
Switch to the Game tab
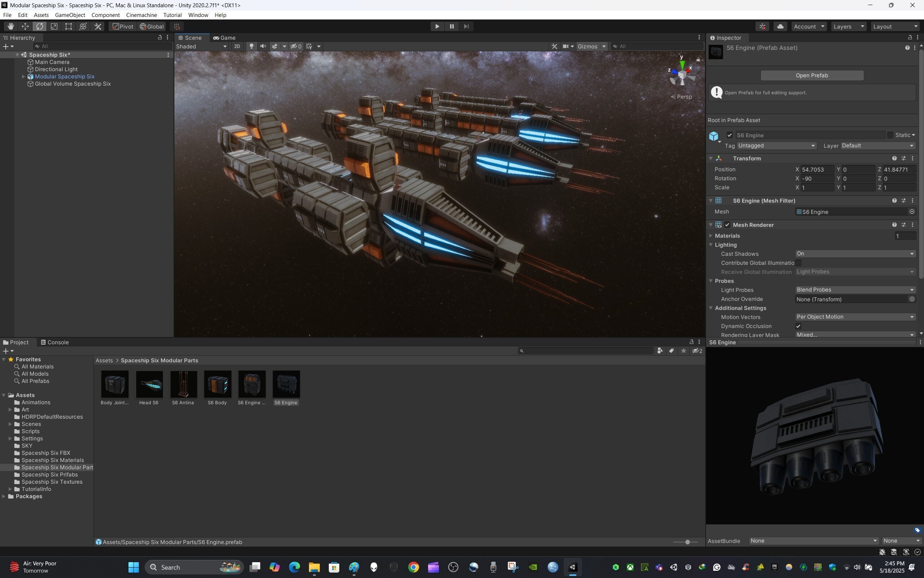(x=224, y=38)
